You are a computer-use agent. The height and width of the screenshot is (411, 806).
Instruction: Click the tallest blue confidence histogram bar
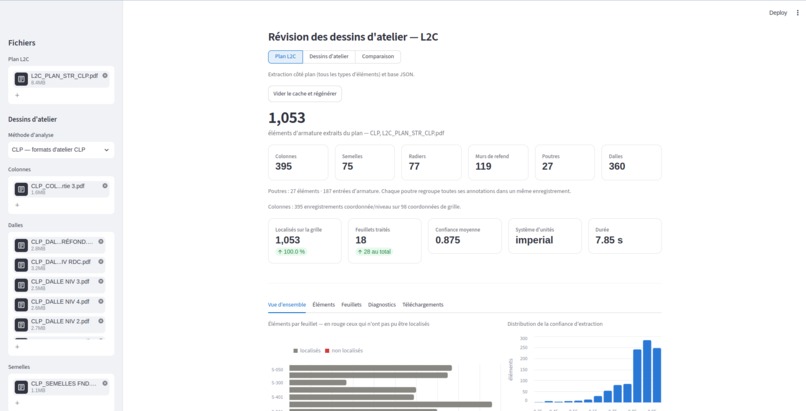(647, 371)
